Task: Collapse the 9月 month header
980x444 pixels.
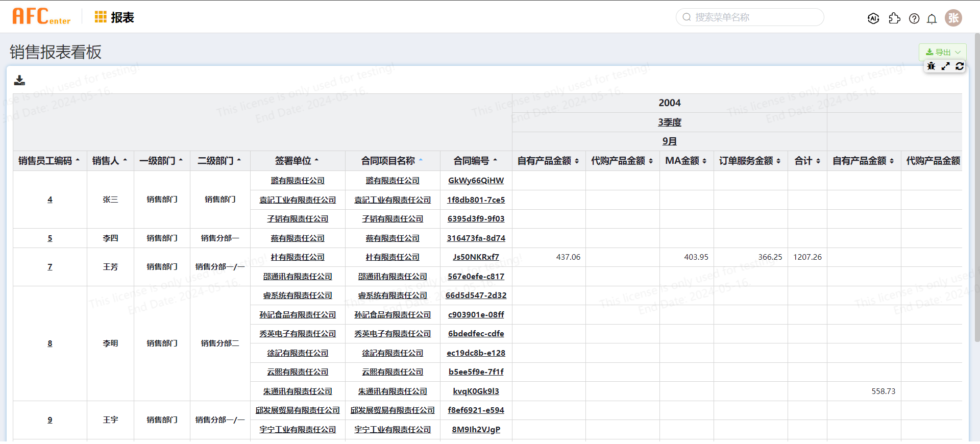Action: [x=669, y=141]
